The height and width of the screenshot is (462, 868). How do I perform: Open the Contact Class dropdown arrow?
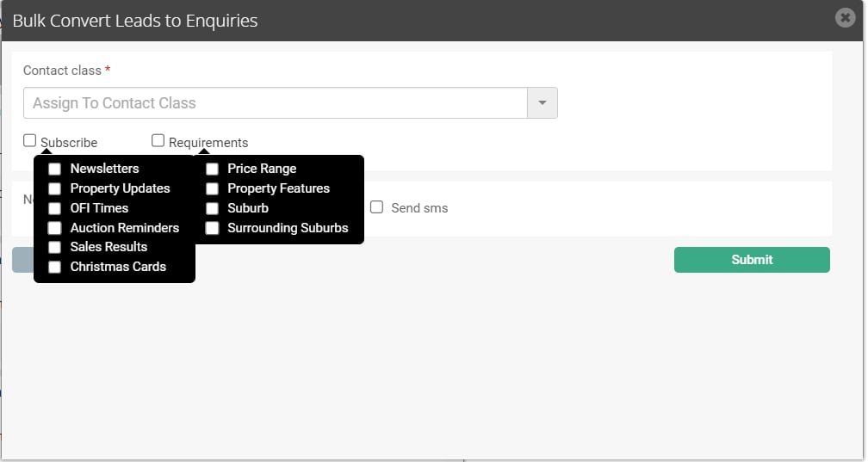542,103
